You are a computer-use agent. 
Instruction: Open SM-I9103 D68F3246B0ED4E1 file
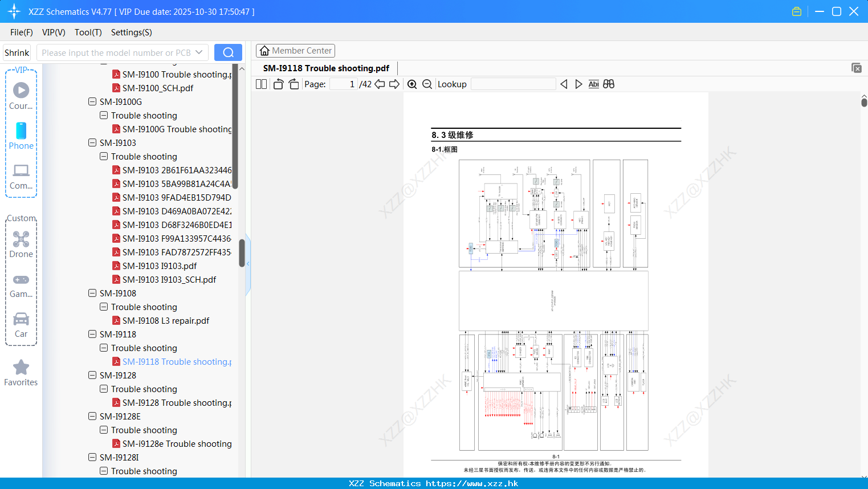(177, 225)
